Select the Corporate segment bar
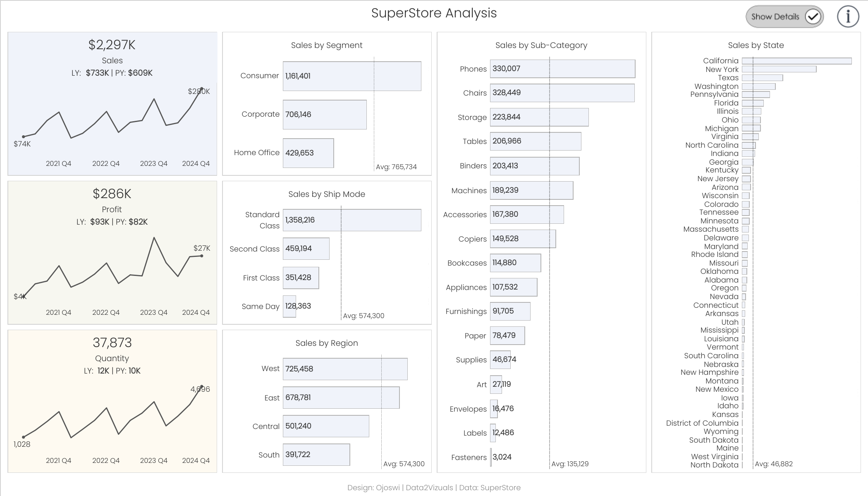 click(x=325, y=115)
